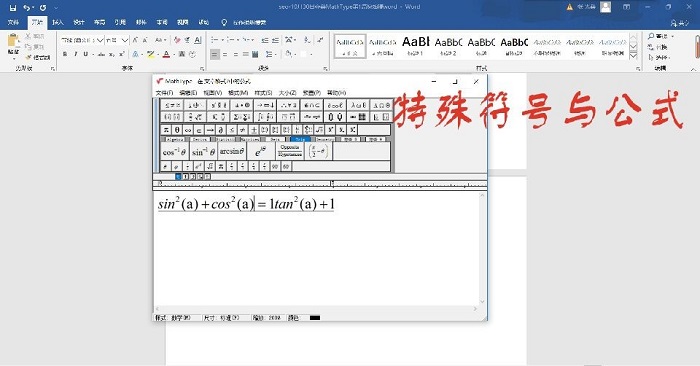This screenshot has width=700, height=366.
Task: Click the red font color button
Action: (166, 54)
